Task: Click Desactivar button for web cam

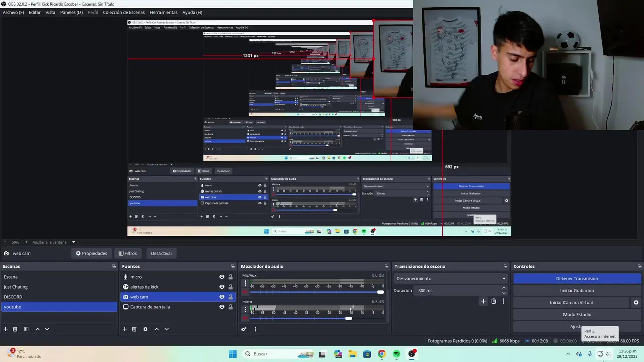Action: click(162, 253)
